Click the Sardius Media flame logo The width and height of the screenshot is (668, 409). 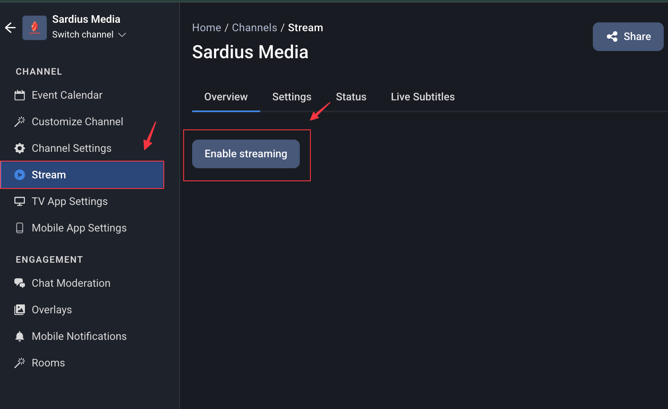point(35,28)
